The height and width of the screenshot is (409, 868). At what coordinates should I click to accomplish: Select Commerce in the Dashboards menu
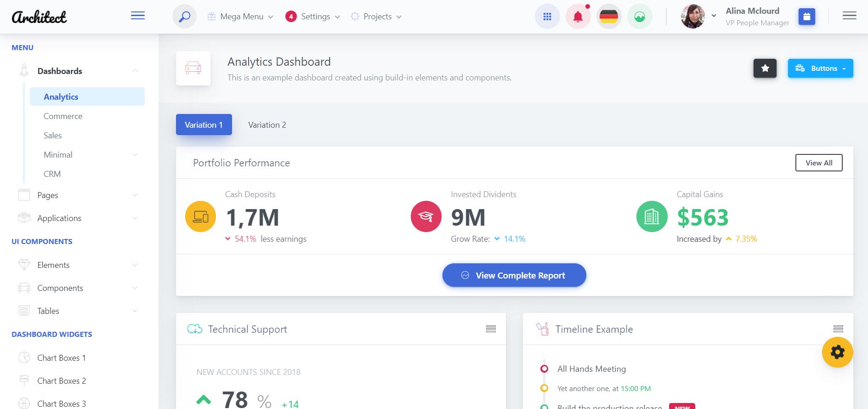pos(63,116)
